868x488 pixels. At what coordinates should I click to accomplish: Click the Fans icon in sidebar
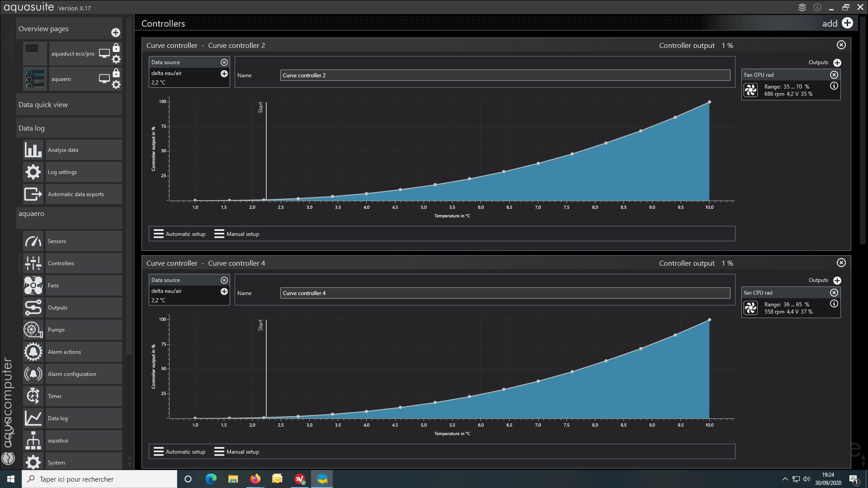(x=33, y=286)
